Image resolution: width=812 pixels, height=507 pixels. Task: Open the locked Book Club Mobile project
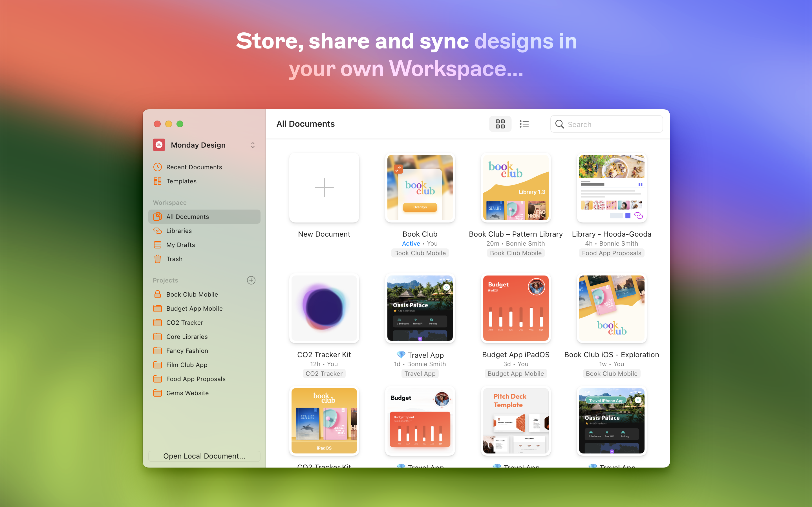(192, 294)
